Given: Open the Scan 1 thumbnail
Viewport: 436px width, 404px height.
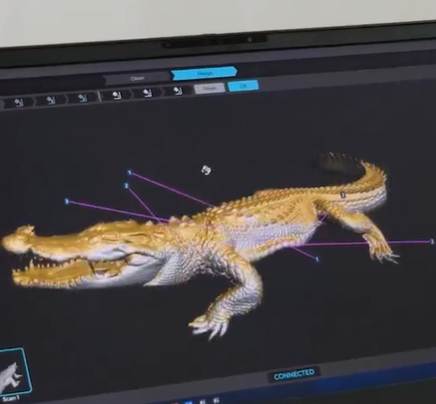Looking at the screenshot, I should pyautogui.click(x=15, y=371).
